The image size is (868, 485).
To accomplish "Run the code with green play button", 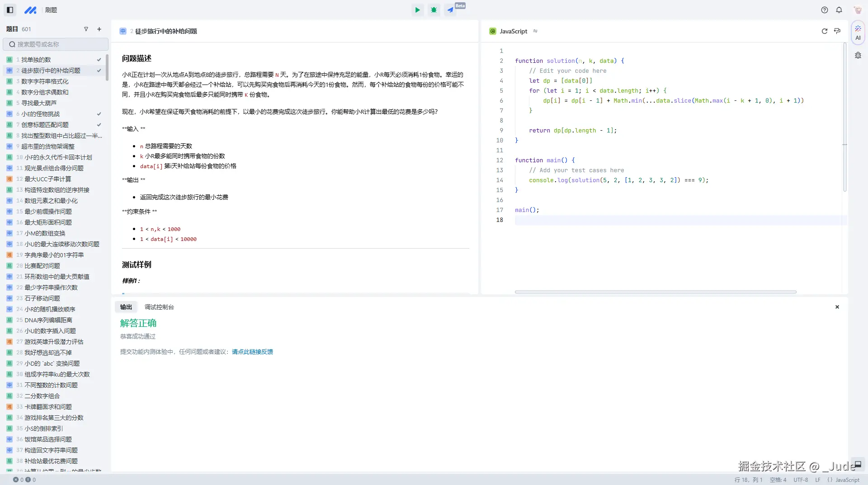I will point(417,9).
